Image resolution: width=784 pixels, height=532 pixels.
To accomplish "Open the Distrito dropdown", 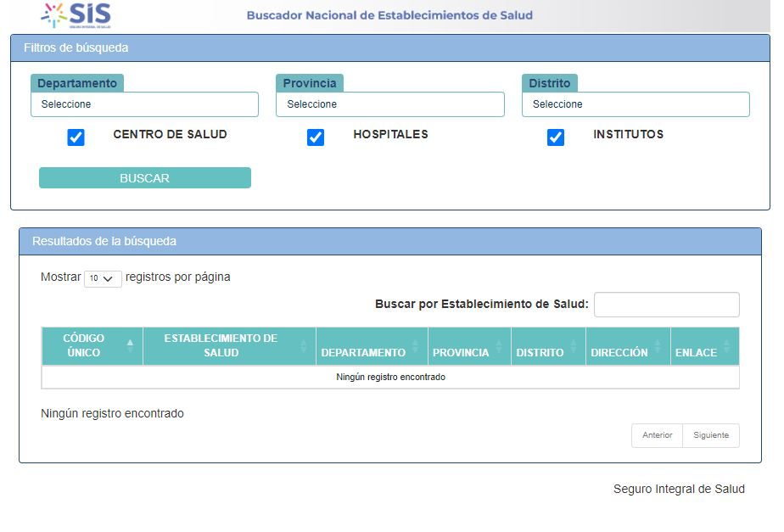I will tap(636, 104).
